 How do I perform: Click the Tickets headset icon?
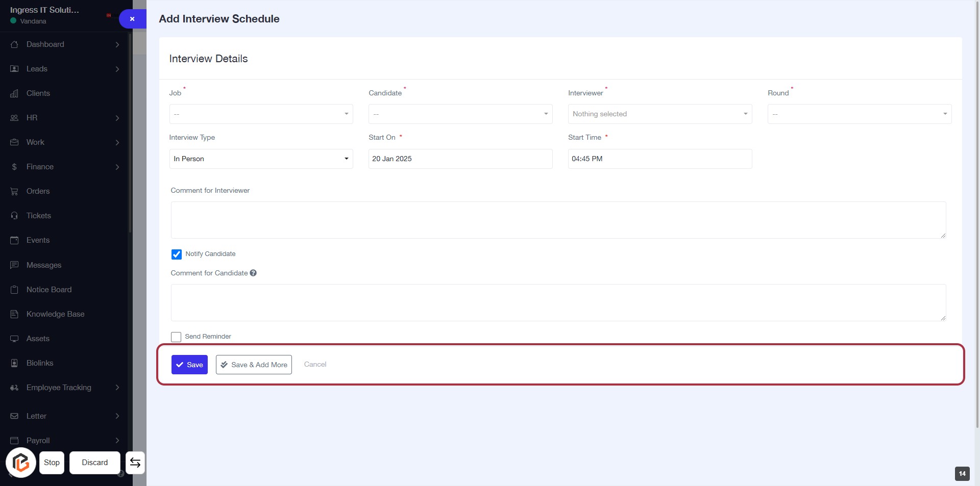(14, 216)
